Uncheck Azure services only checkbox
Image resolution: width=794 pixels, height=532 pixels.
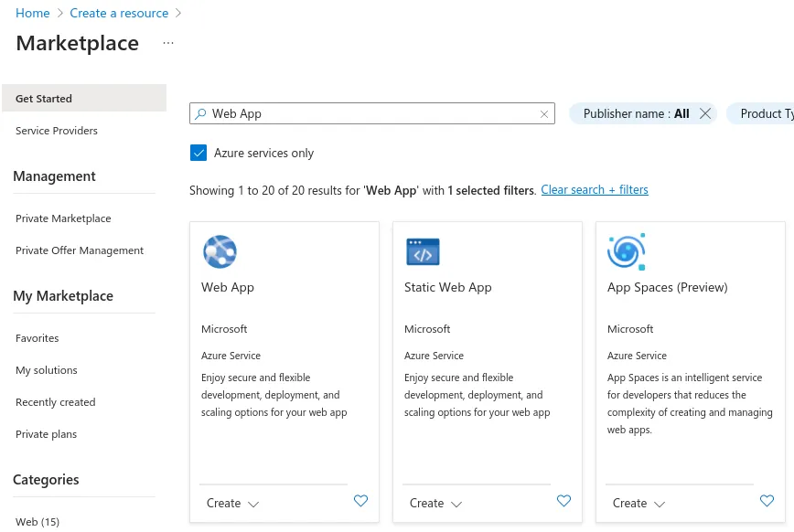coord(198,153)
